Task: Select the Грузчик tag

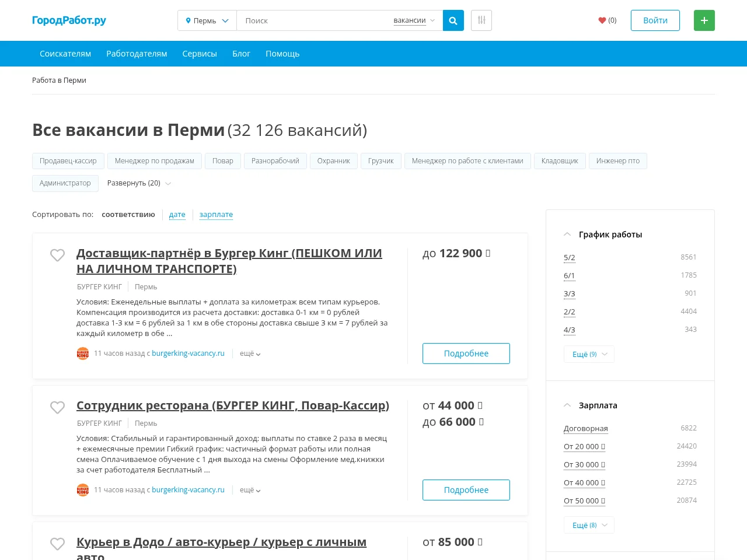Action: 381,161
